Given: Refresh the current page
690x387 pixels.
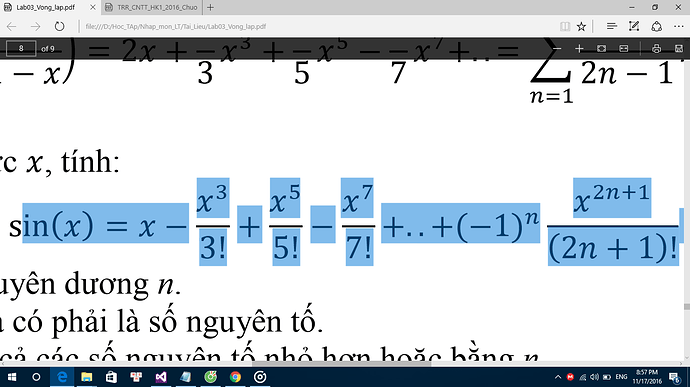Looking at the screenshot, I should point(59,26).
